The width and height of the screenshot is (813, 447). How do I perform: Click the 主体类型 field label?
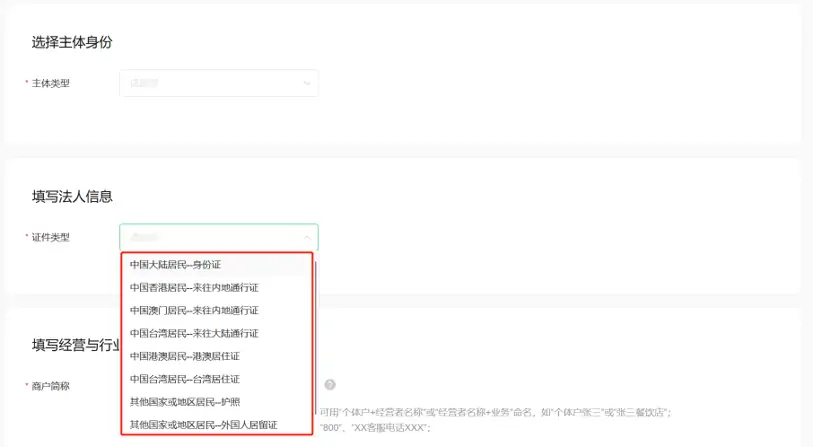tap(50, 83)
